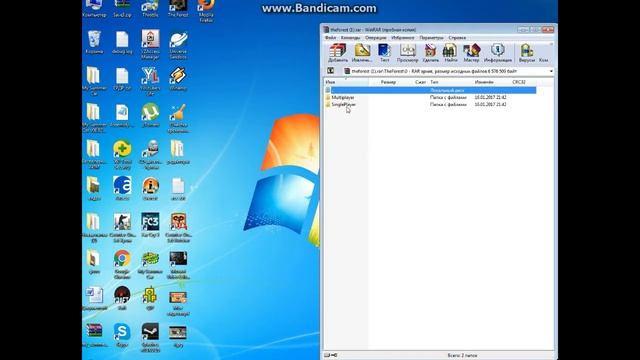The height and width of the screenshot is (360, 640).
Task: Launch the Мастер (Wizard) tool
Action: pos(471,53)
